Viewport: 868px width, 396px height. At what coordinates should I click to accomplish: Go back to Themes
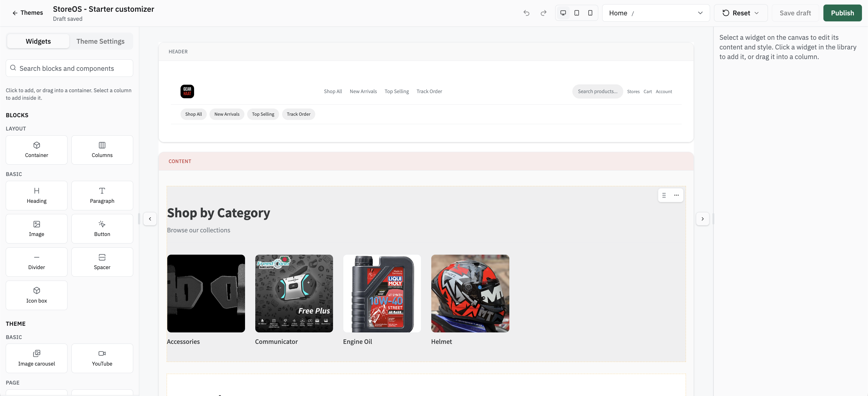[28, 13]
